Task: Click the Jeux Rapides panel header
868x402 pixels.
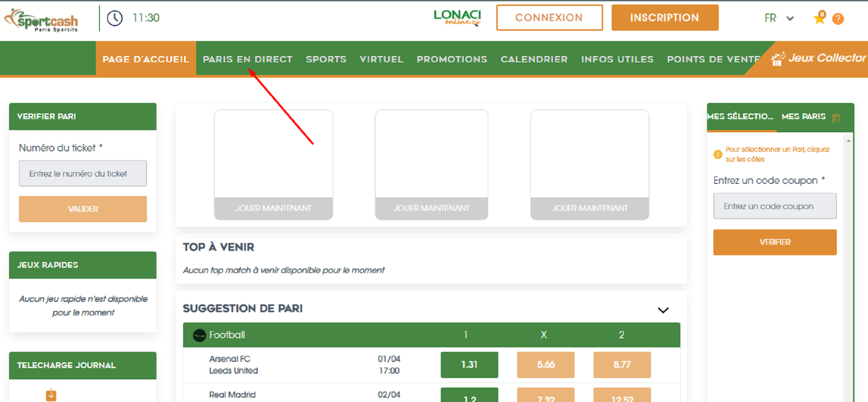Action: (x=83, y=265)
